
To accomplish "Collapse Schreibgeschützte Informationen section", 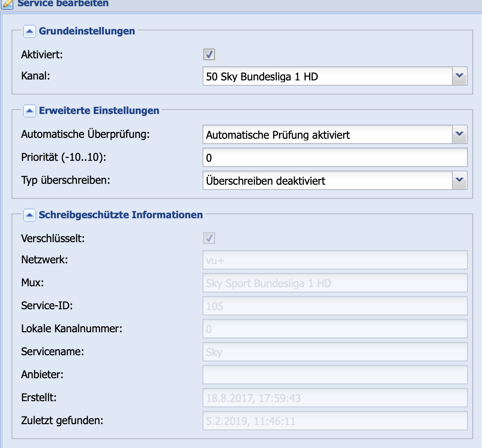I will (x=30, y=215).
